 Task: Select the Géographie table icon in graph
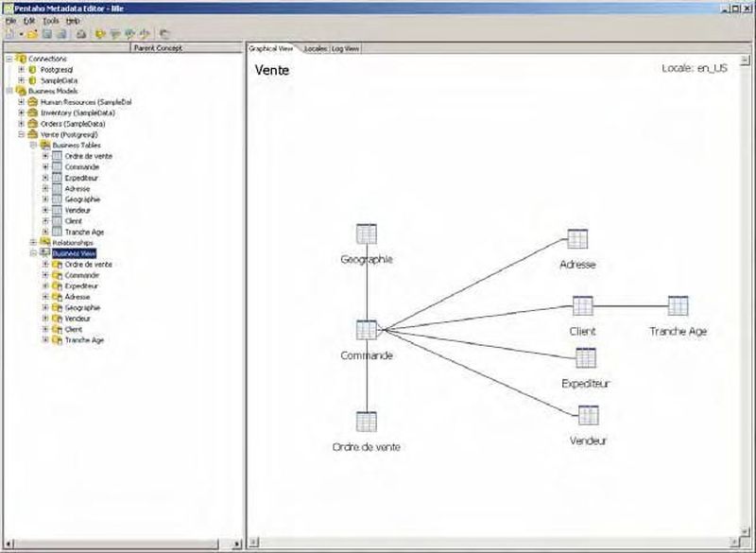pos(367,234)
